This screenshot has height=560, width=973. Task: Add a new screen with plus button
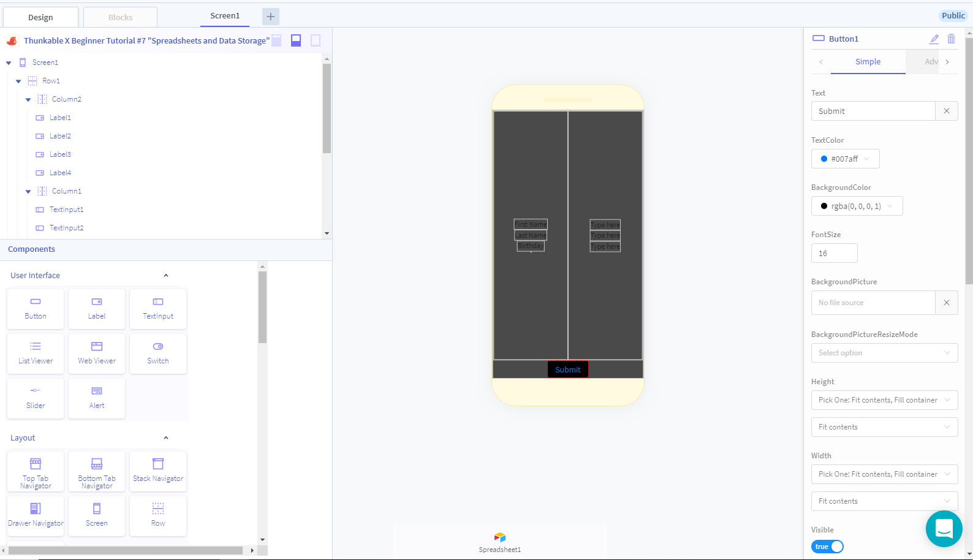pos(271,17)
